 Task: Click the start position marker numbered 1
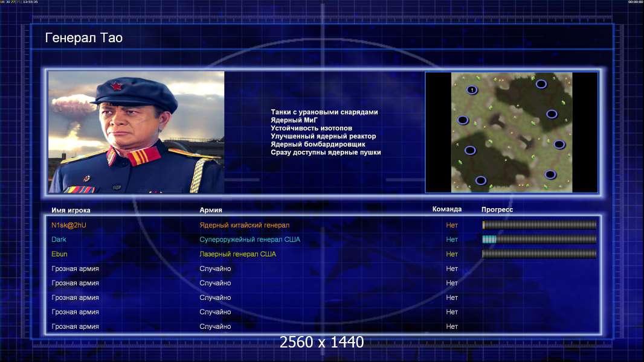(x=472, y=90)
